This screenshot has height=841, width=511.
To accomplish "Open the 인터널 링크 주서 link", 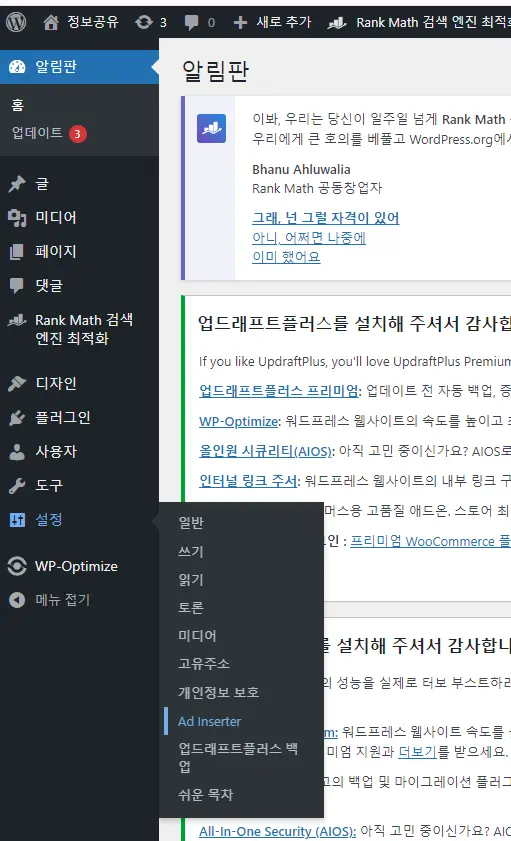I will point(248,481).
